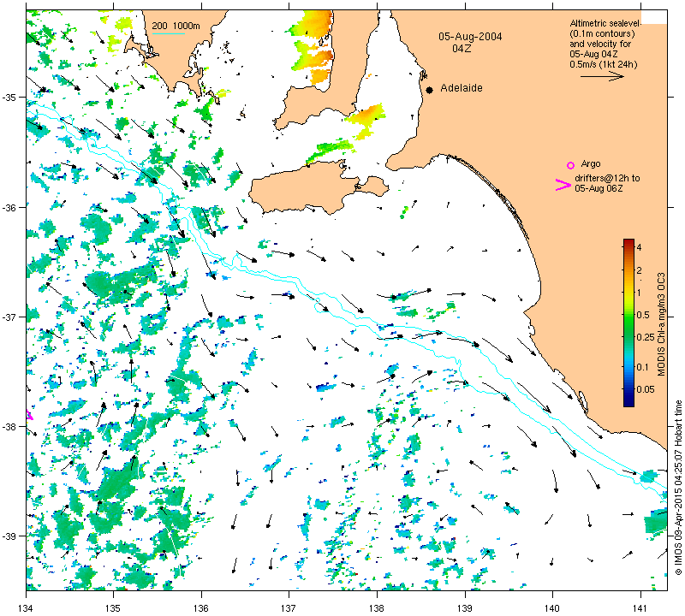Click longitude axis label 134

tap(27, 607)
